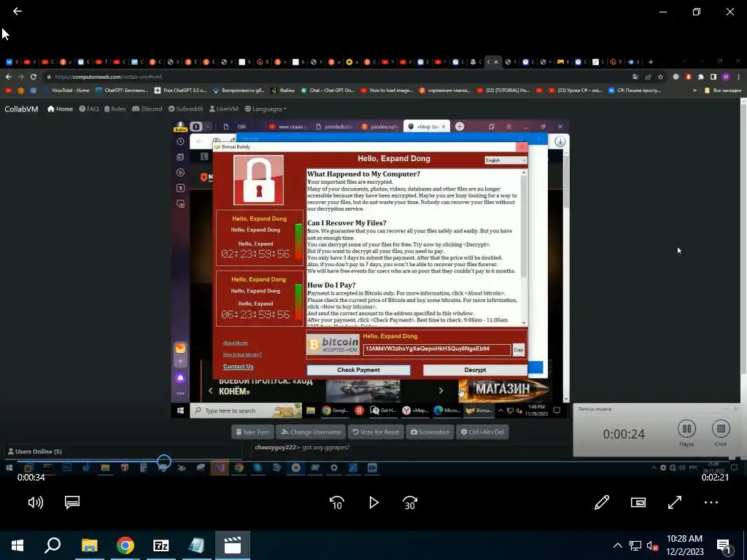This screenshot has width=747, height=560.
Task: Open 7-Zip from the taskbar
Action: 161,545
